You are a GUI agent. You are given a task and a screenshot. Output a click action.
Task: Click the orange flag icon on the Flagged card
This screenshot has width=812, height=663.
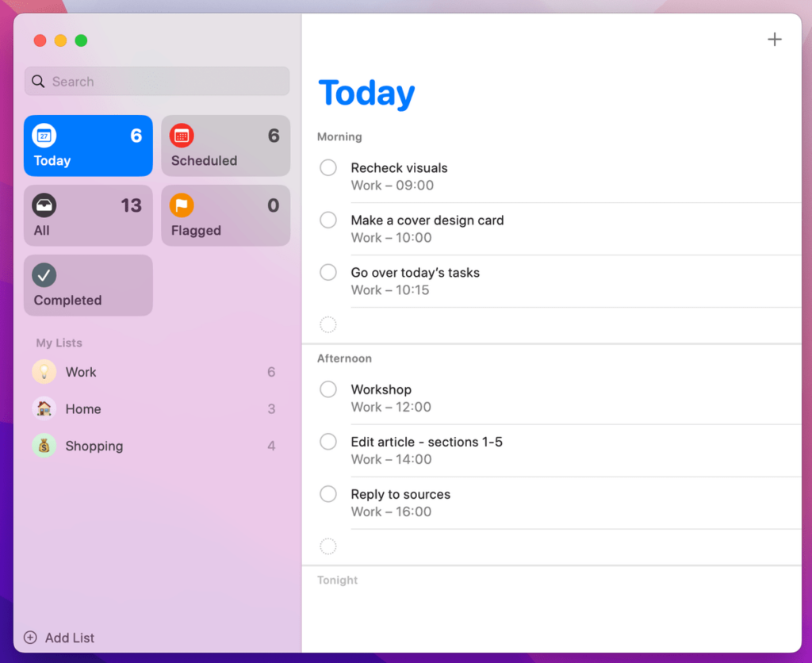182,205
